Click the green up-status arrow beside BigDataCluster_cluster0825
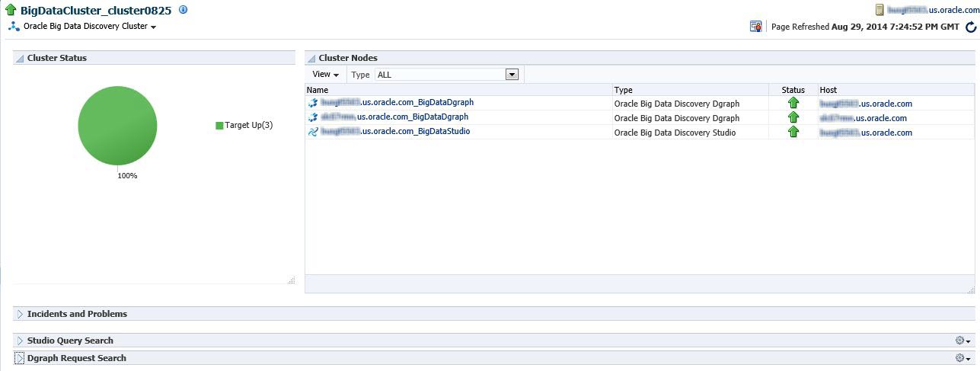The image size is (980, 371). click(11, 11)
